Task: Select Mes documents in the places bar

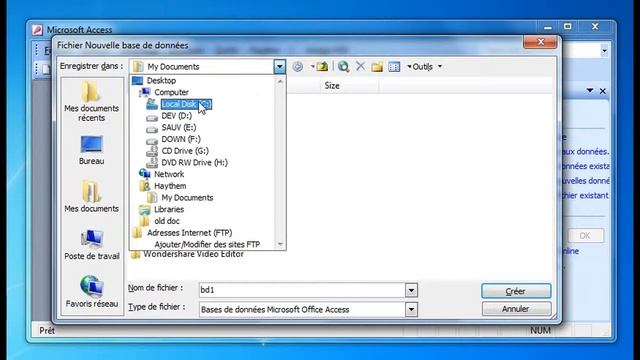Action: (x=91, y=197)
